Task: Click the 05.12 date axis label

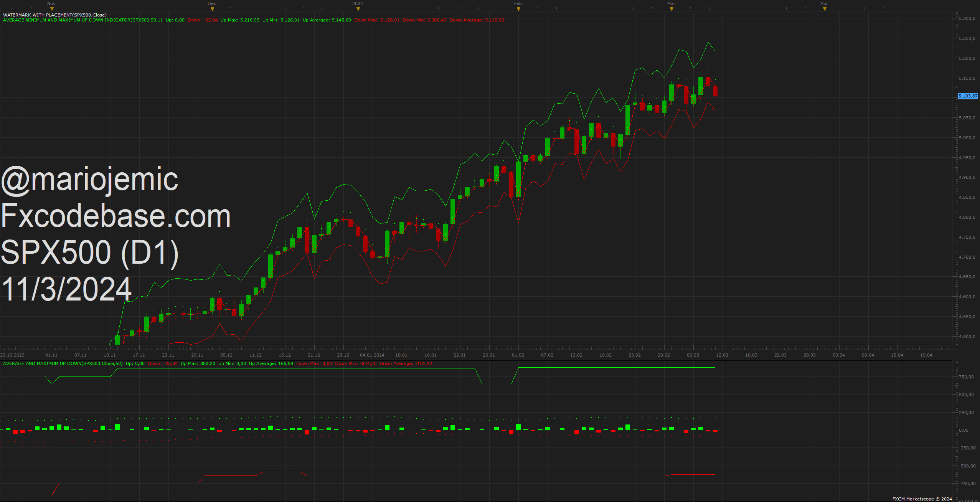Action: tap(226, 355)
